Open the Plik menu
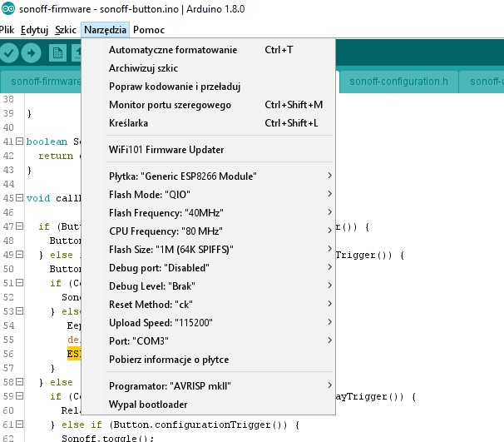The height and width of the screenshot is (442, 504). pos(7,30)
